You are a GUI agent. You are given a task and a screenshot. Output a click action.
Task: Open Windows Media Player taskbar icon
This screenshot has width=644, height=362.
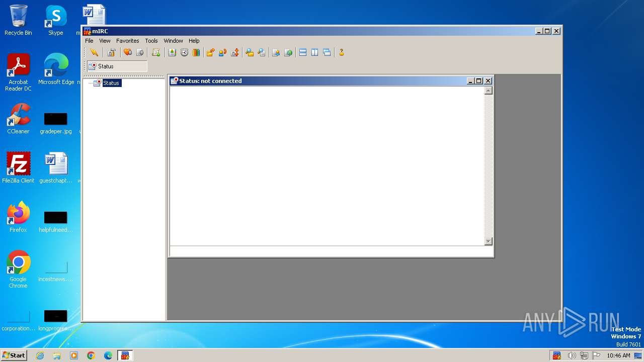[x=74, y=355]
